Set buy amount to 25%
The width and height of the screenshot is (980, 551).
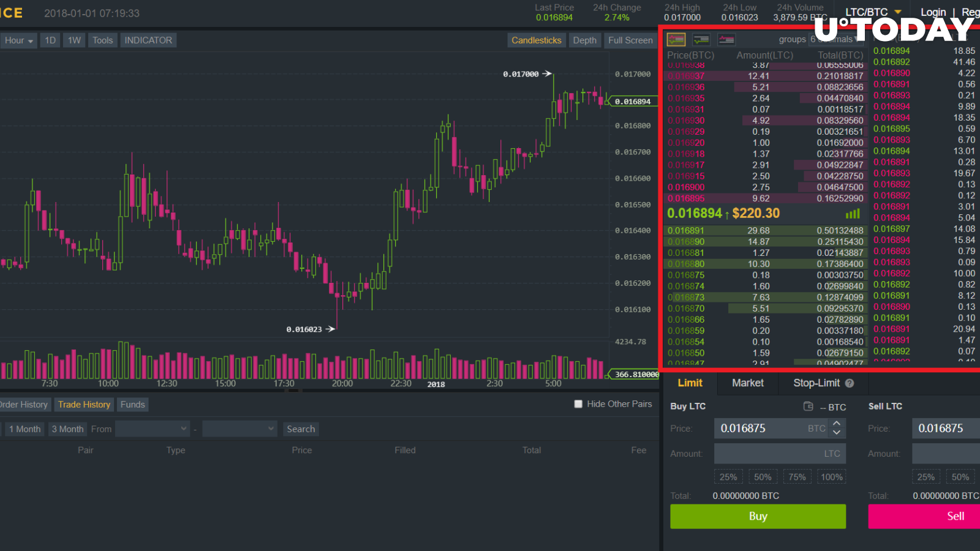[728, 477]
